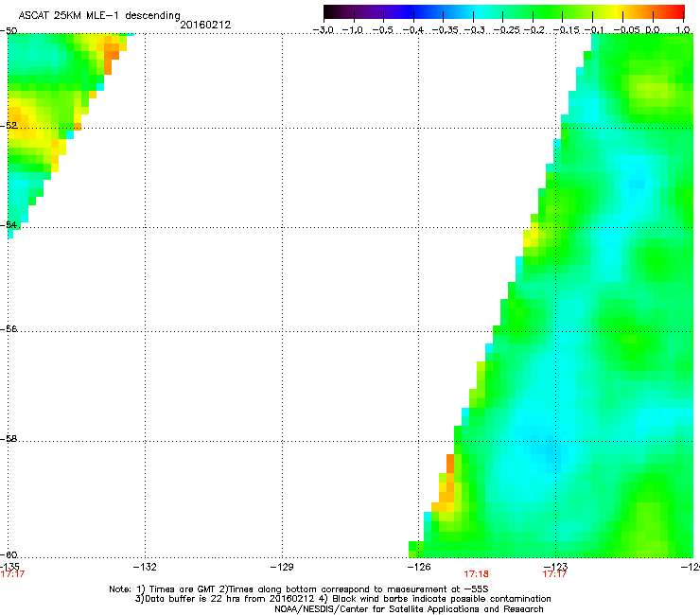
Task: Click the "-0.2" color scale tick label
Action: (x=534, y=30)
